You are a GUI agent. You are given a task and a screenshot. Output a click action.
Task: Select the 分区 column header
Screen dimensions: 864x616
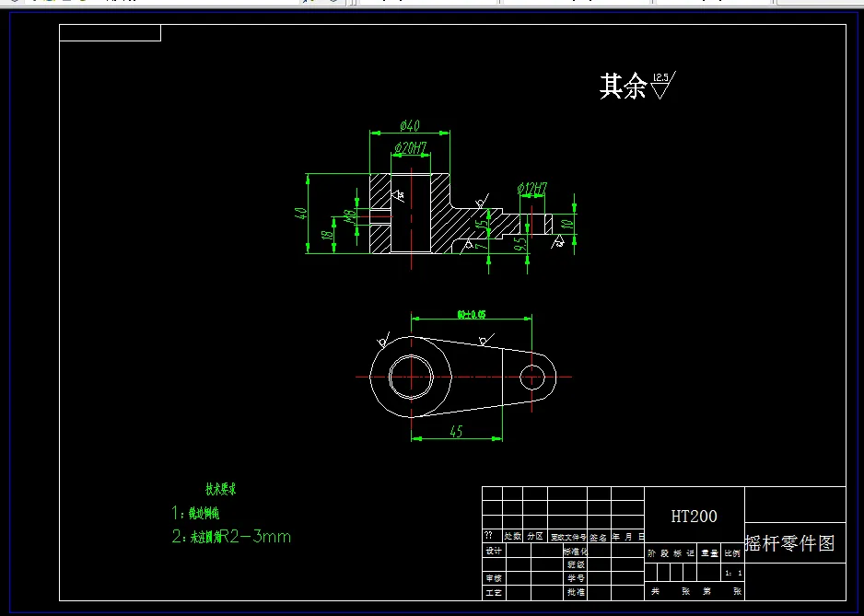point(534,536)
